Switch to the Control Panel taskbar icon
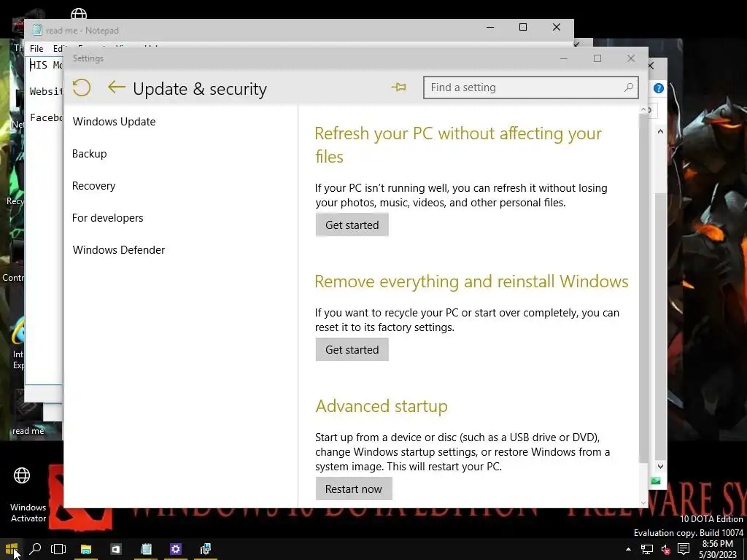The image size is (747, 560). [x=205, y=549]
